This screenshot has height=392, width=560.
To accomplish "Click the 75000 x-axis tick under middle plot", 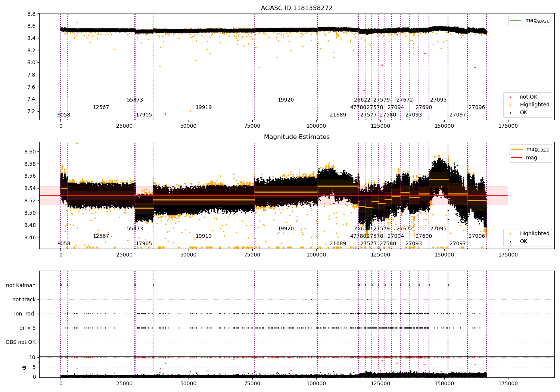I will click(x=252, y=255).
